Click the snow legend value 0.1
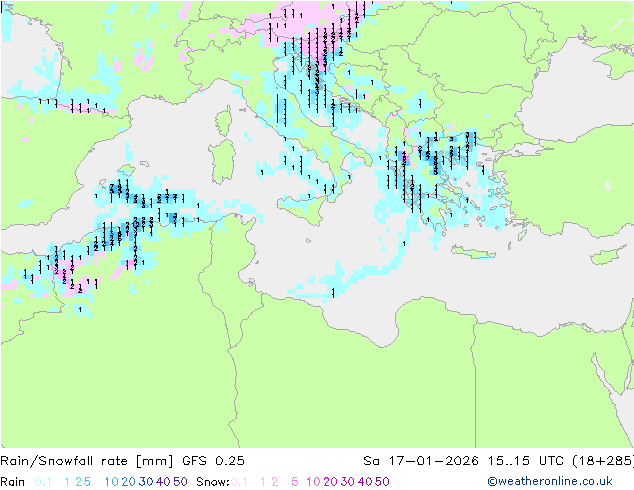 tap(239, 482)
